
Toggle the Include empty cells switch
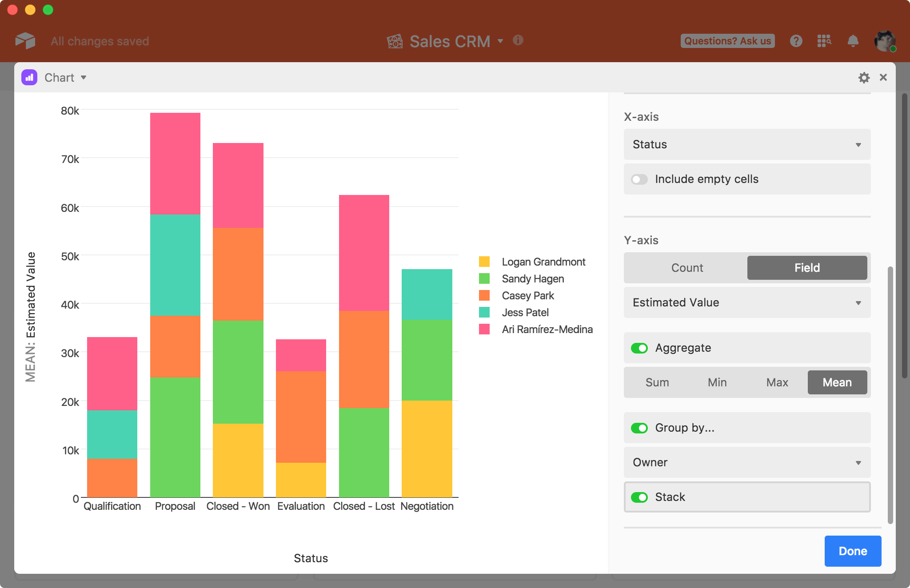pyautogui.click(x=639, y=179)
